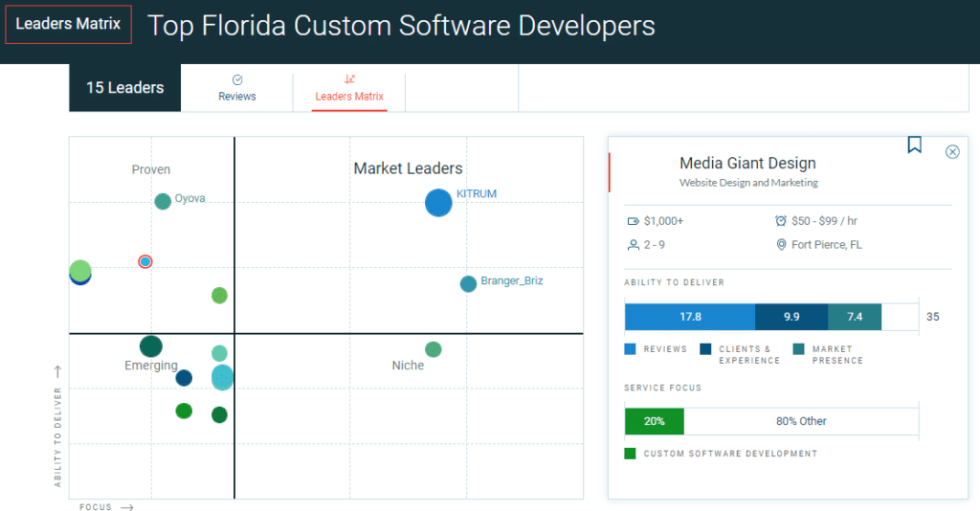
Task: Close the Media Giant Design panel
Action: pyautogui.click(x=952, y=152)
